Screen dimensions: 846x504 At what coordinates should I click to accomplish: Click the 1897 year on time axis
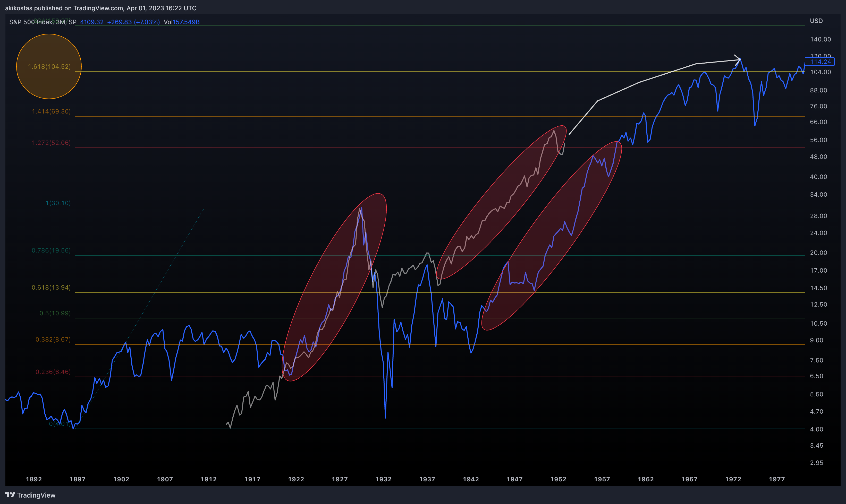coord(78,479)
